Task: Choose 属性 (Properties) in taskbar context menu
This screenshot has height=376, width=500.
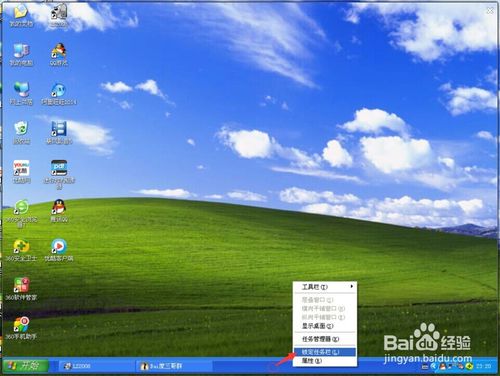Action: click(325, 361)
